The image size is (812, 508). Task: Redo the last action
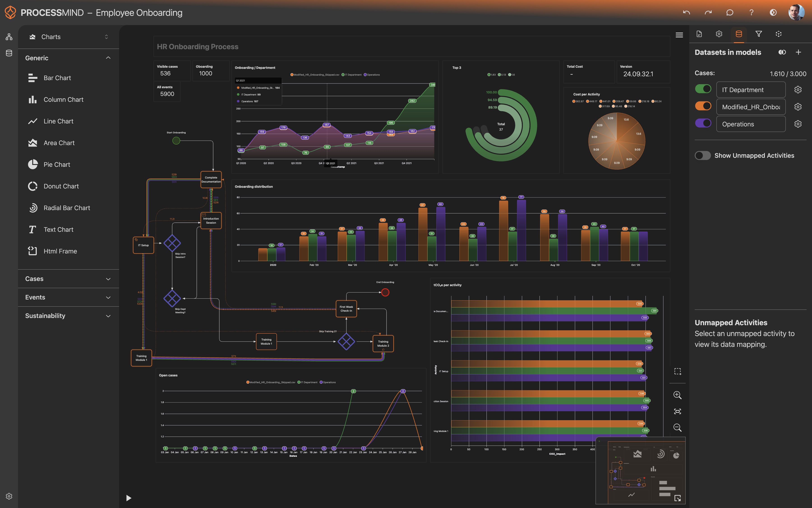coord(708,12)
